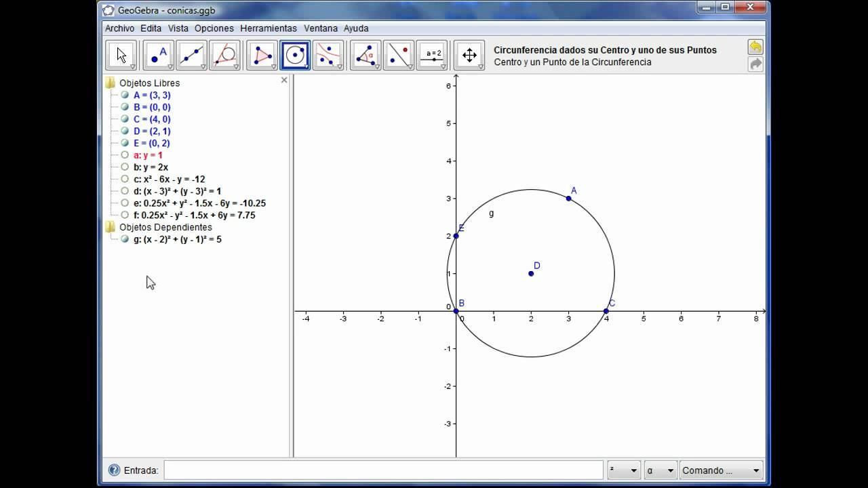Image resolution: width=868 pixels, height=488 pixels.
Task: Open the Ayuda menu
Action: tap(356, 28)
